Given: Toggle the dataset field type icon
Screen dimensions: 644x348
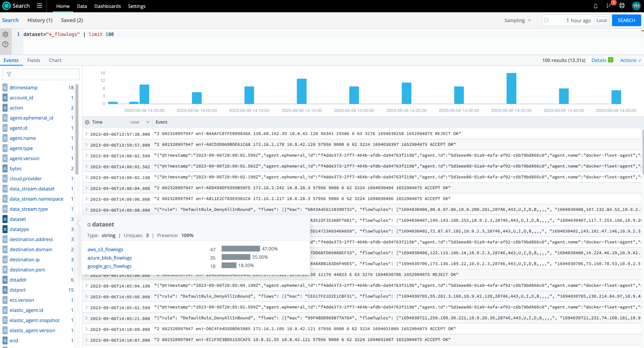Looking at the screenshot, I should [x=5, y=219].
